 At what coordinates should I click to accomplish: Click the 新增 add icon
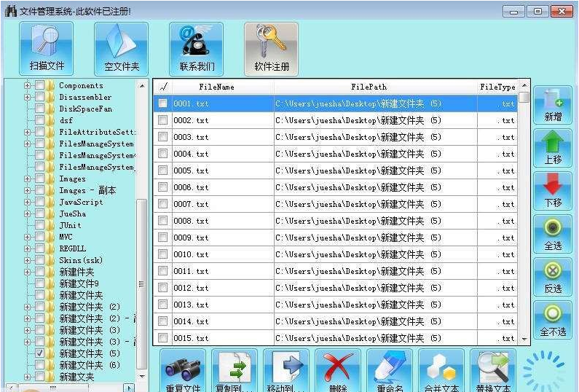click(553, 105)
